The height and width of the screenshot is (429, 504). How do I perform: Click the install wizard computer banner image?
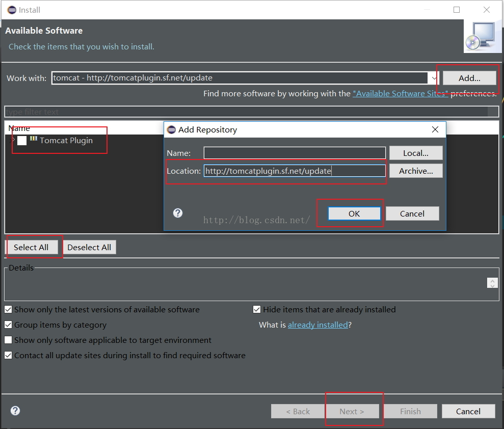point(482,36)
